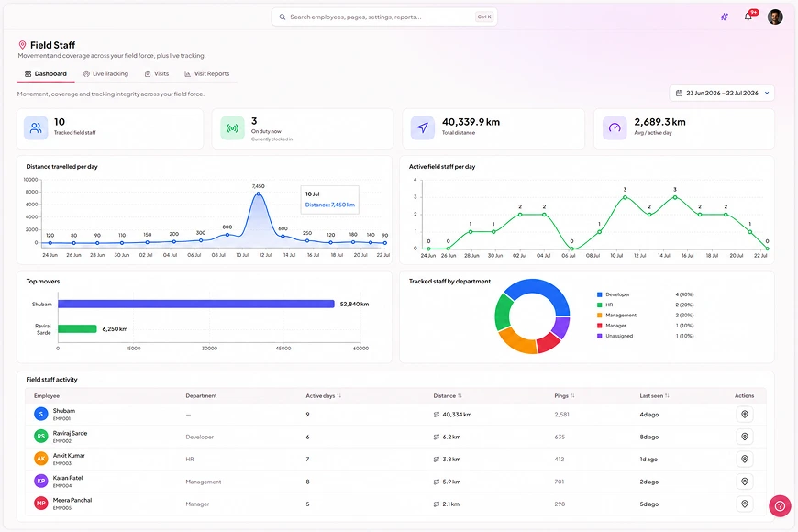
Task: Click the 52,840 km label in Top movers
Action: coord(354,304)
